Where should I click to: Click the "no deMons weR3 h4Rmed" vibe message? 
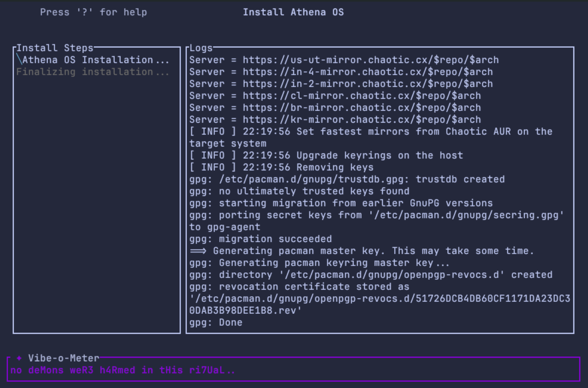click(x=123, y=370)
